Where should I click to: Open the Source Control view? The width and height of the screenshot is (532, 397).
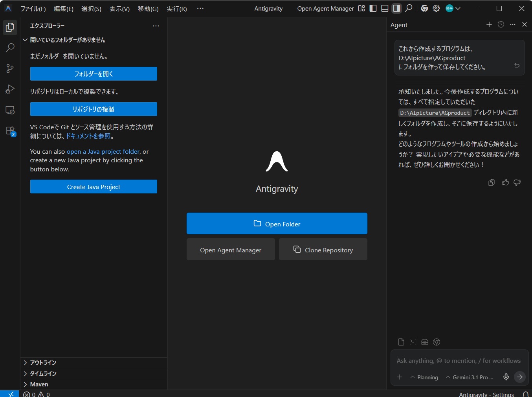coord(10,69)
